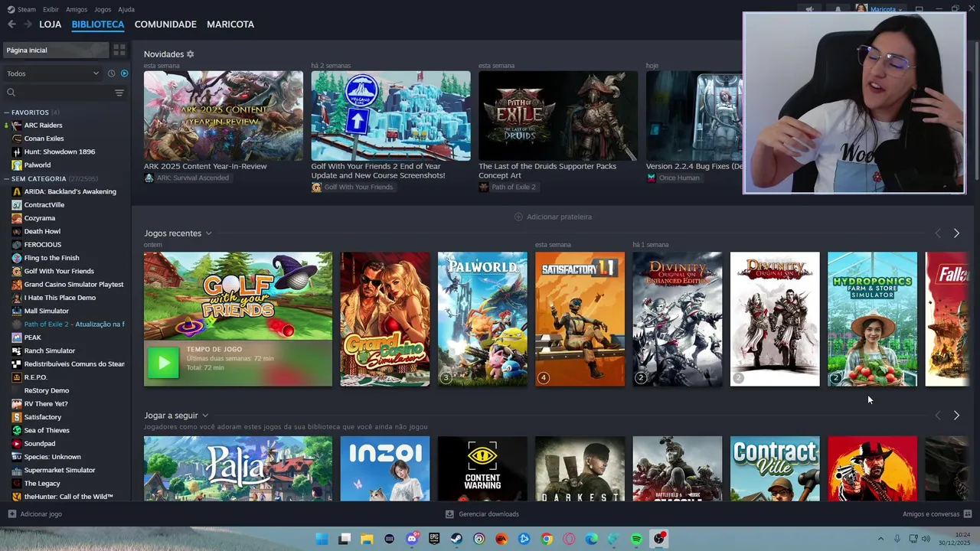Open Hydroponics Farm & Store Simulator cover
This screenshot has width=980, height=551.
[872, 319]
